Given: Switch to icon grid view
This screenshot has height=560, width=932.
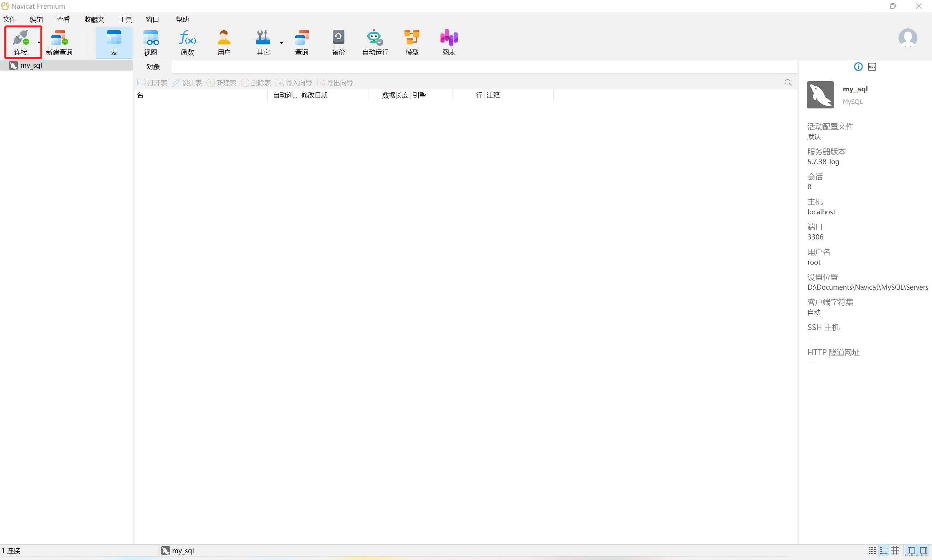Looking at the screenshot, I should tap(872, 551).
